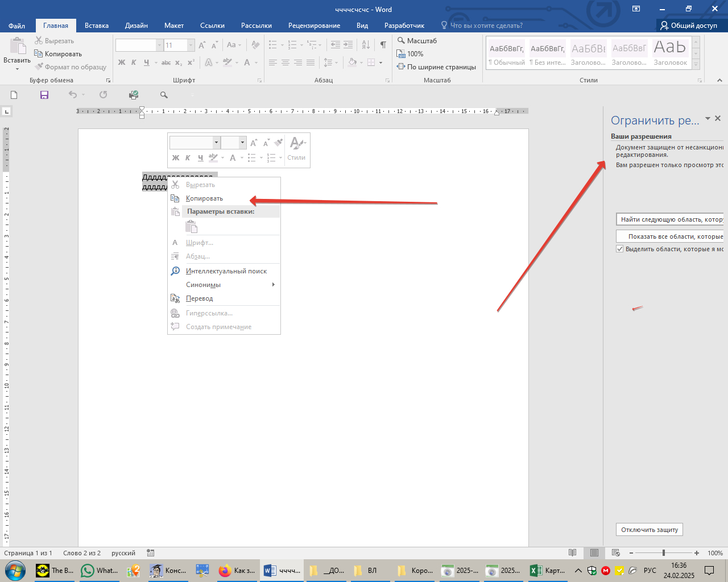Click the Отключить защиту button

click(649, 530)
